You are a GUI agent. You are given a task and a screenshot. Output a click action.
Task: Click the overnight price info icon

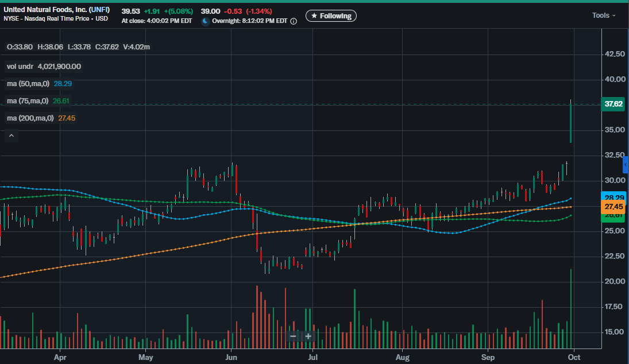point(294,21)
